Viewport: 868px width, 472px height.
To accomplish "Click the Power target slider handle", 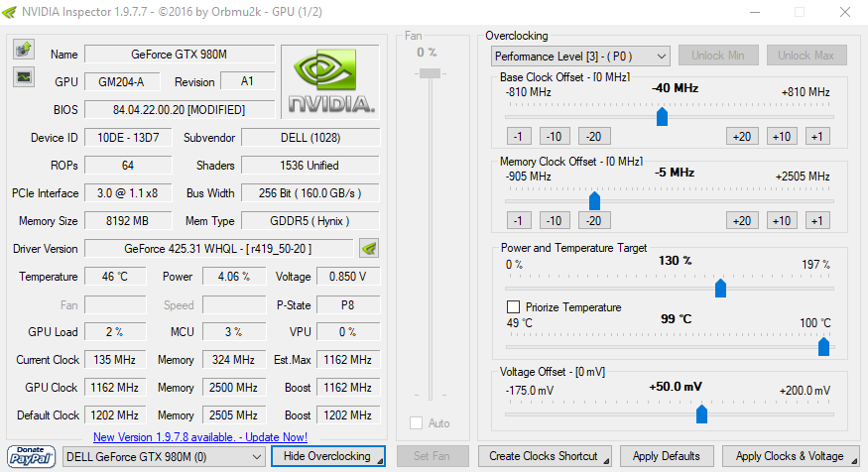I will click(x=720, y=288).
